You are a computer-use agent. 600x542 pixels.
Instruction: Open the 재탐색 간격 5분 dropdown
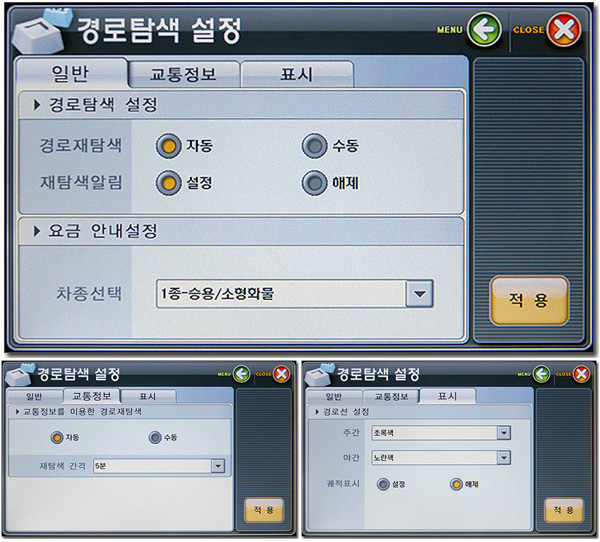pos(218,466)
